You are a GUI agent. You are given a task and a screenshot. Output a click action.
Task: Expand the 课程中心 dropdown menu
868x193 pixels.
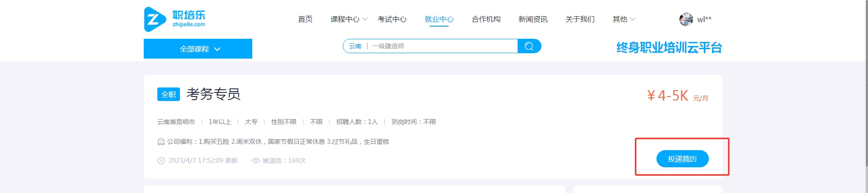point(349,19)
